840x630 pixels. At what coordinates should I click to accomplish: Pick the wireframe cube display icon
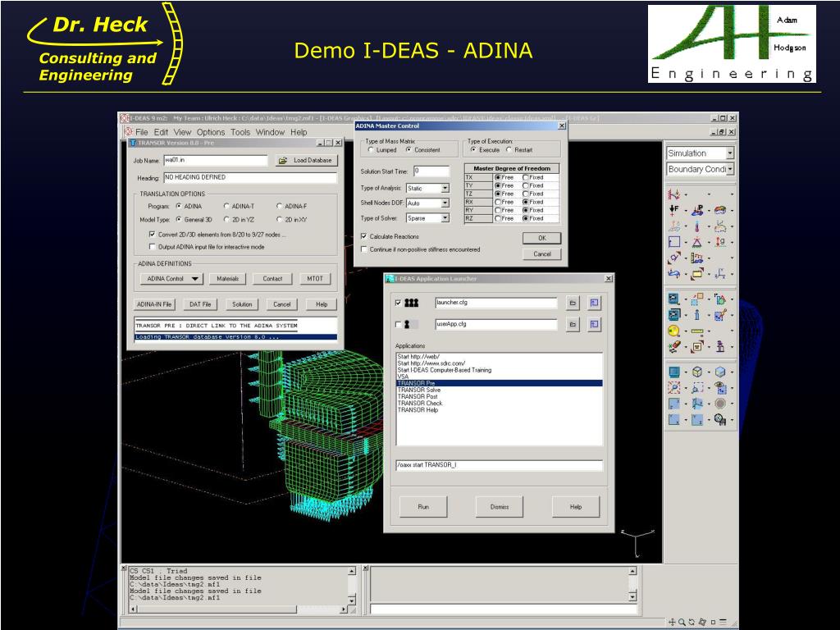point(697,372)
